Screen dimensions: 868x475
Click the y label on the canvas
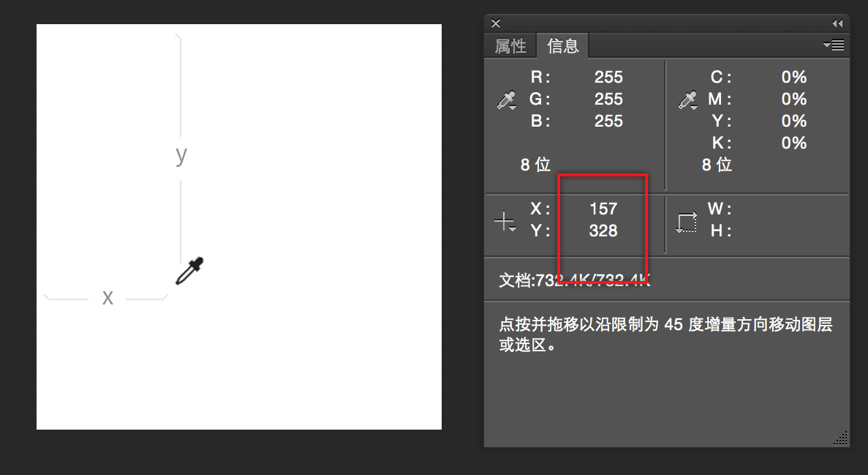point(181,156)
